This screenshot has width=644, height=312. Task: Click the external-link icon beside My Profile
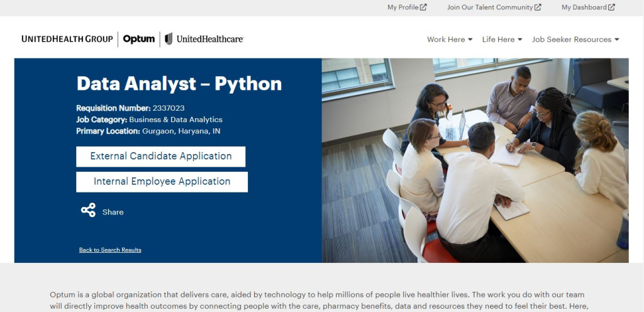423,7
